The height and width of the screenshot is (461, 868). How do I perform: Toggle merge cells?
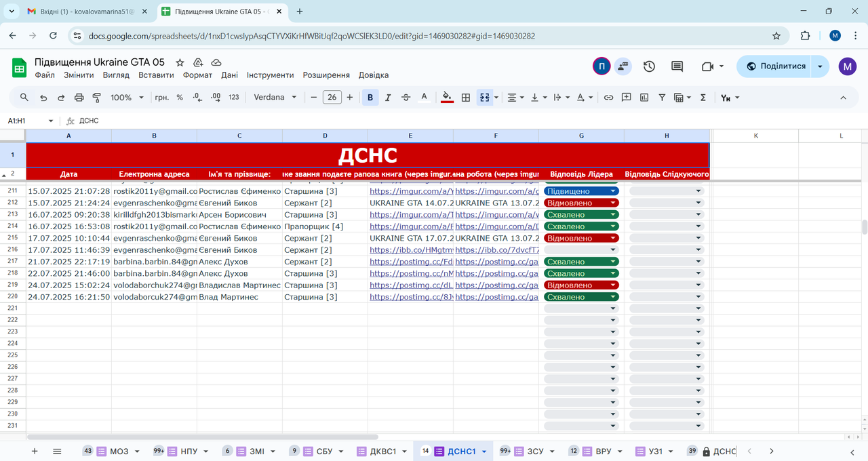point(484,98)
